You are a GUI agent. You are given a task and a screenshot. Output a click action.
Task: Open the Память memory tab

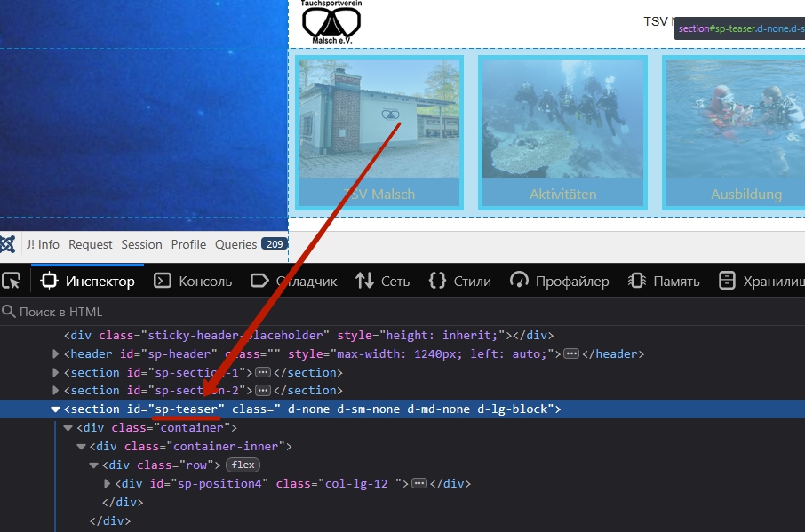point(664,281)
